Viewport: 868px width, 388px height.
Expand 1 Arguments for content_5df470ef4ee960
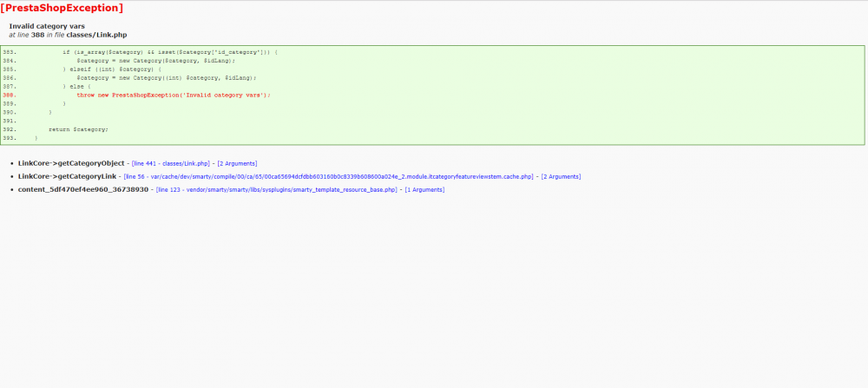pos(424,190)
